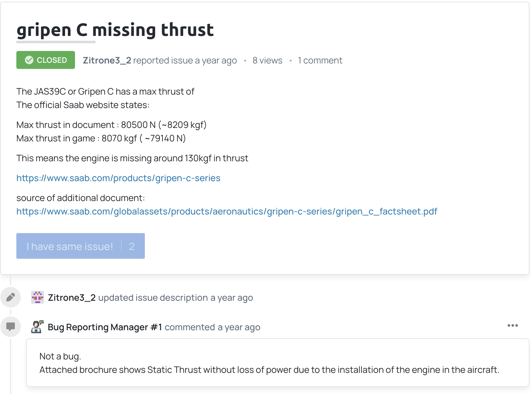Open Zitrone3_2's pixel avatar icon
The width and height of the screenshot is (532, 395).
coord(37,297)
